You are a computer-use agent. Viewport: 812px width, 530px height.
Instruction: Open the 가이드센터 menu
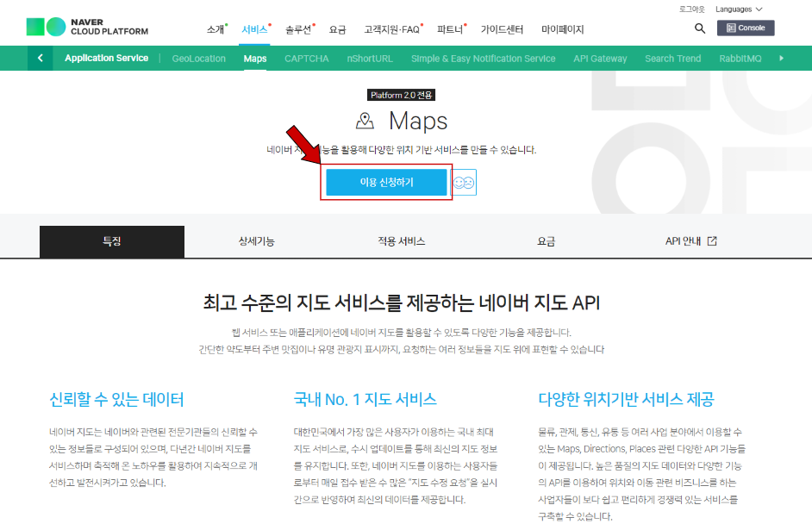coord(502,29)
